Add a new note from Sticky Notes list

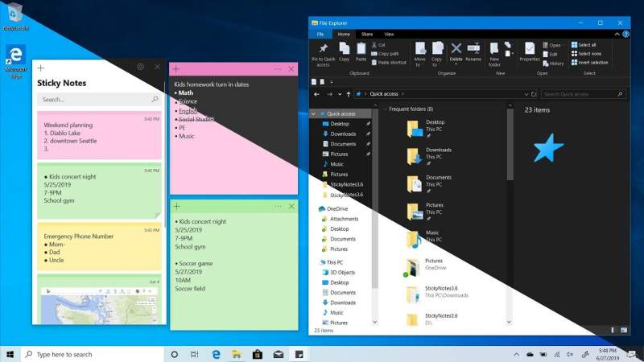[x=41, y=68]
